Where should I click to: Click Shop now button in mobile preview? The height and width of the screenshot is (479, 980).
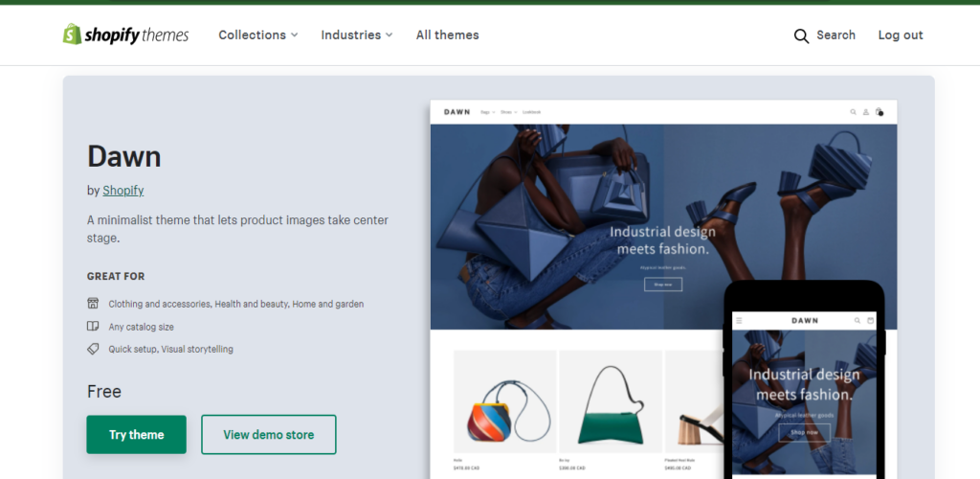(804, 433)
